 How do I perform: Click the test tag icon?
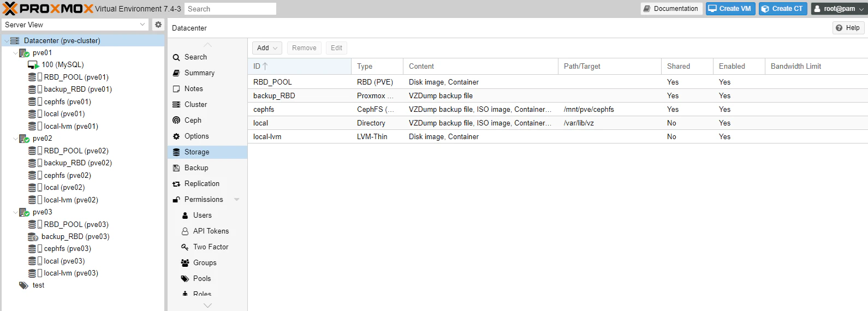click(23, 285)
